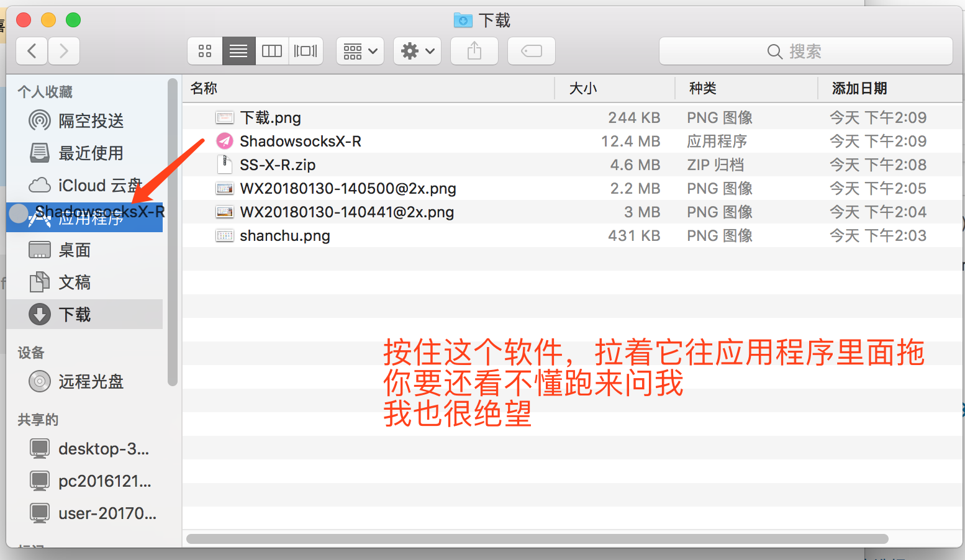Select the ShadowsocksX-R application row
965x560 pixels.
coord(573,141)
